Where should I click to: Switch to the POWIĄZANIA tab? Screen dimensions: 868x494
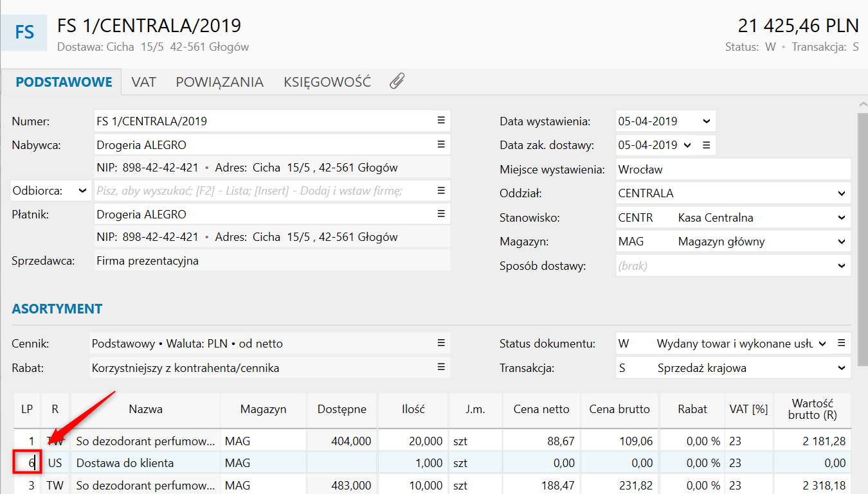219,82
